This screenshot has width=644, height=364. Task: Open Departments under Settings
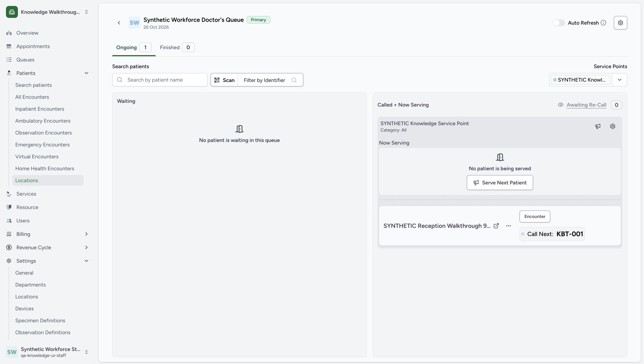[48, 285]
